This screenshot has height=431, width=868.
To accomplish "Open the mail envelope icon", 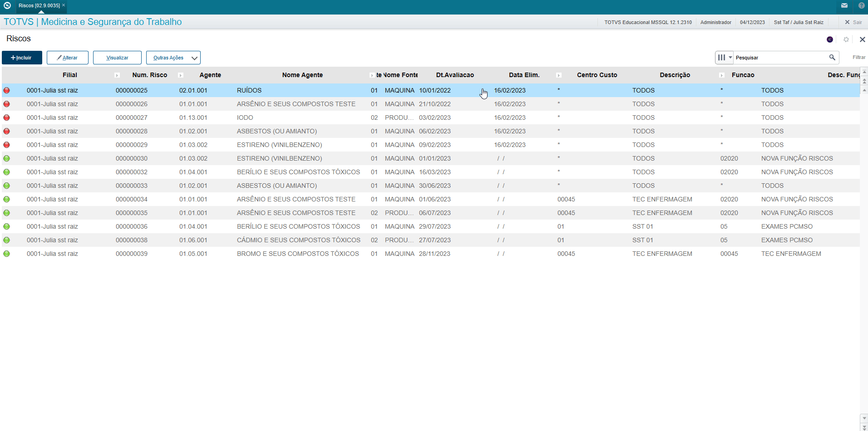I will (844, 5).
